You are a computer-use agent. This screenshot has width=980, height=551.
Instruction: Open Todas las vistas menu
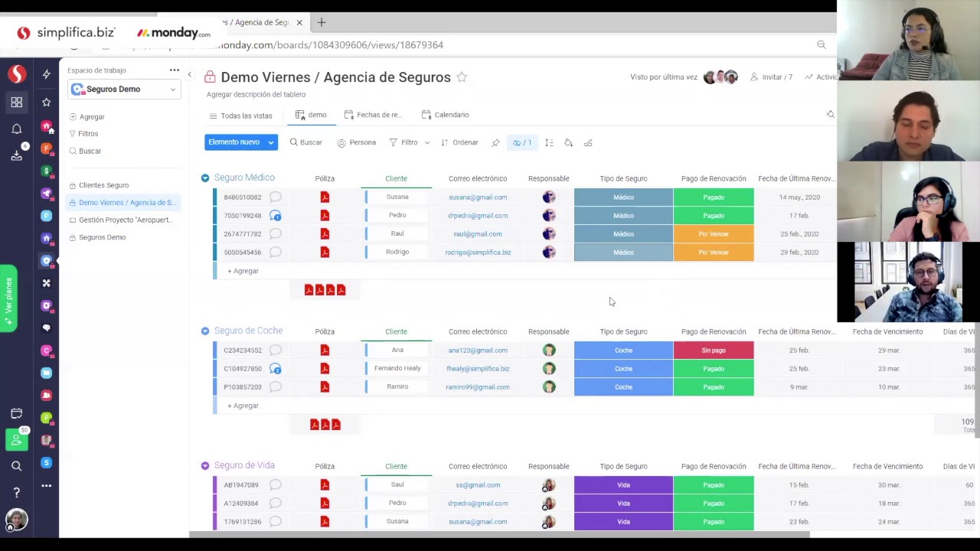pyautogui.click(x=240, y=116)
